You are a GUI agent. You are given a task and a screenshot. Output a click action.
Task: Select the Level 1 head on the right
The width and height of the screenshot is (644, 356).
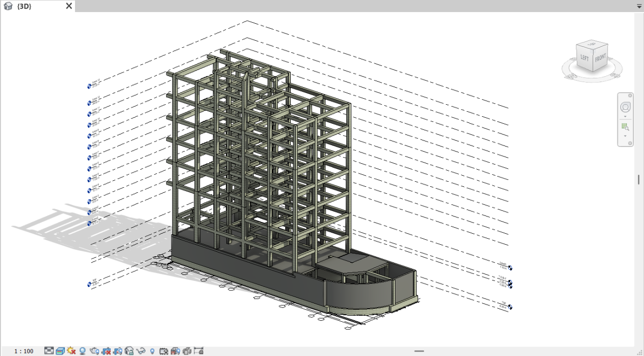click(510, 268)
